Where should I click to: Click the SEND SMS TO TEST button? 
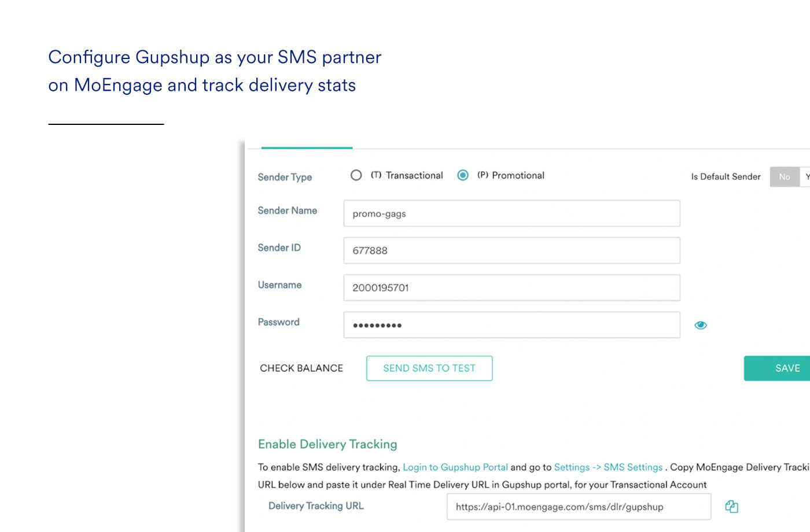(429, 368)
